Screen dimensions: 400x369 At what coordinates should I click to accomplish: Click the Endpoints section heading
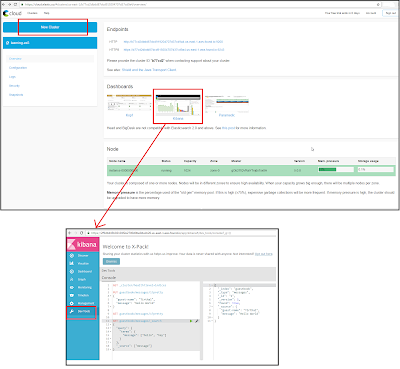click(x=117, y=29)
